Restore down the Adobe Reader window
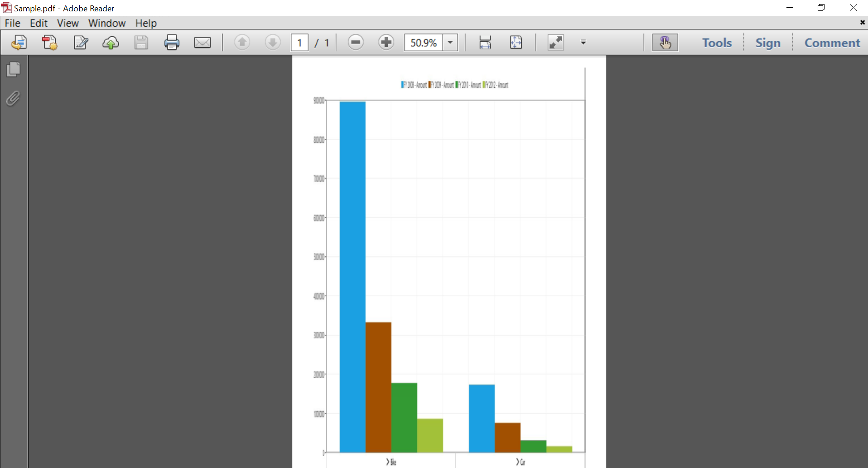This screenshot has width=868, height=468. [821, 8]
